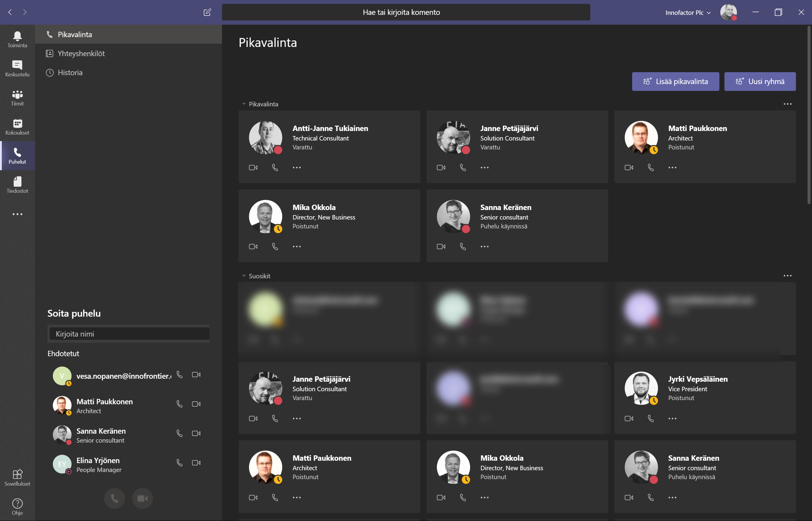Open Kokoukset calendar icon
Image resolution: width=812 pixels, height=521 pixels.
pos(17,127)
